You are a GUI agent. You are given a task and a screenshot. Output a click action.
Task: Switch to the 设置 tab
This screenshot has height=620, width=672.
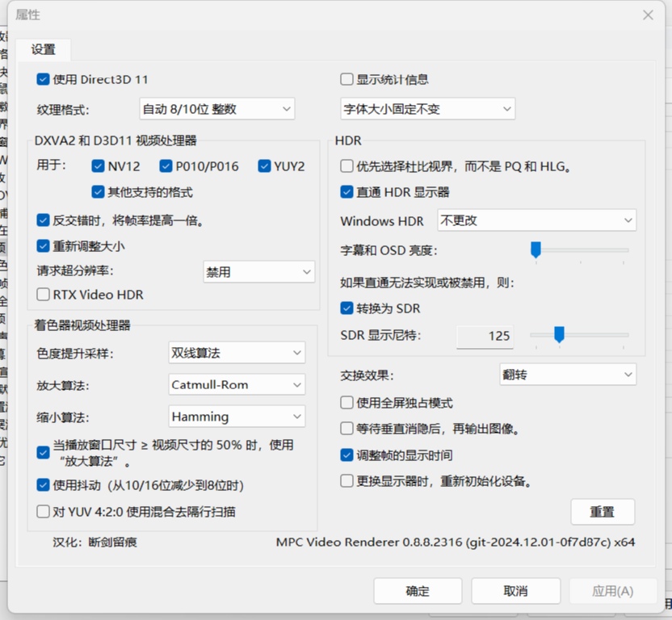point(44,49)
